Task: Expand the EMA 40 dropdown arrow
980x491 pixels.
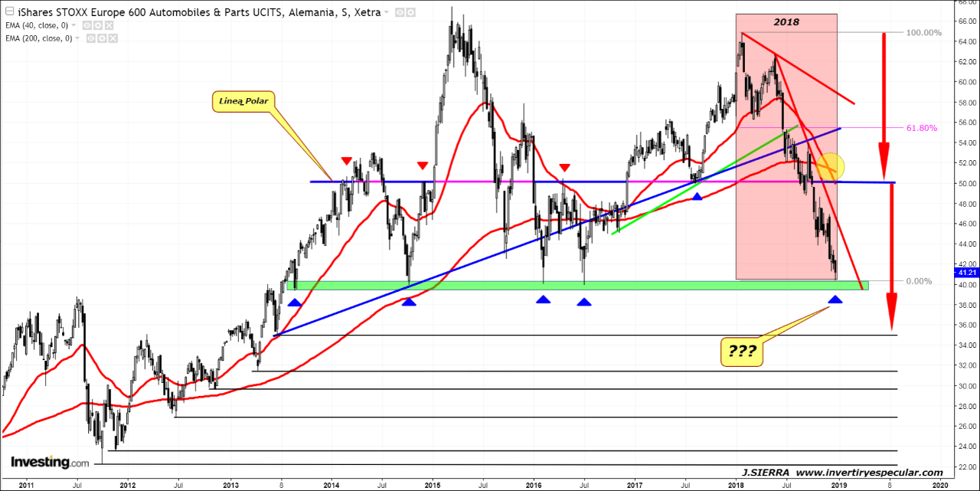Action: (74, 25)
